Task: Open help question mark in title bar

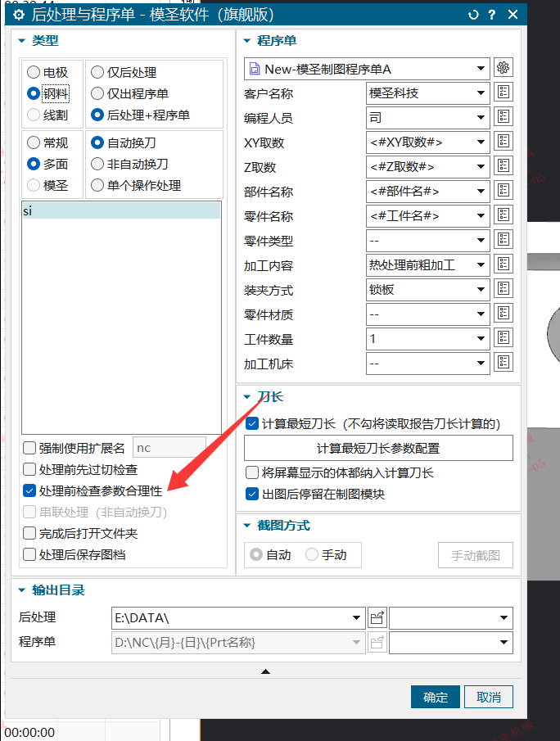Action: [492, 15]
